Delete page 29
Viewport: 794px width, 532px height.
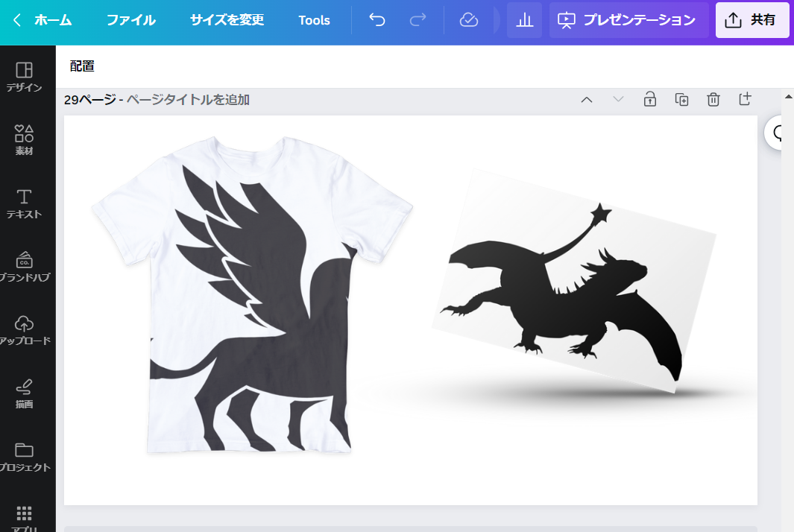tap(713, 99)
